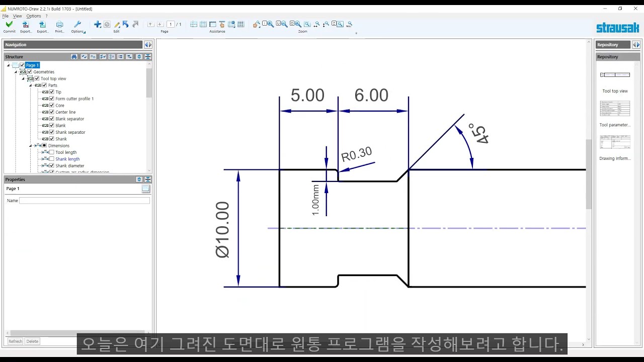Click the expand-all arrows icon in Structure header
Image resolution: width=644 pixels, height=362 pixels.
pyautogui.click(x=139, y=57)
